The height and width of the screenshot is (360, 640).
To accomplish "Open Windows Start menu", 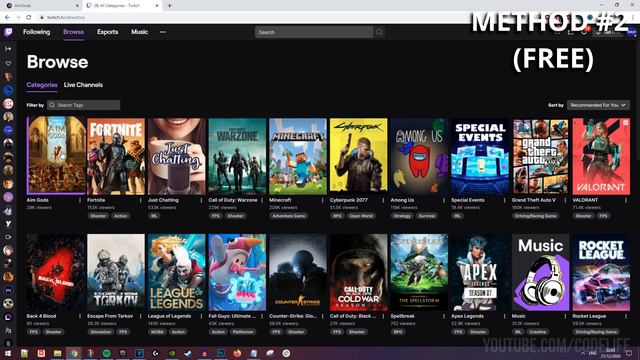I will [8, 353].
